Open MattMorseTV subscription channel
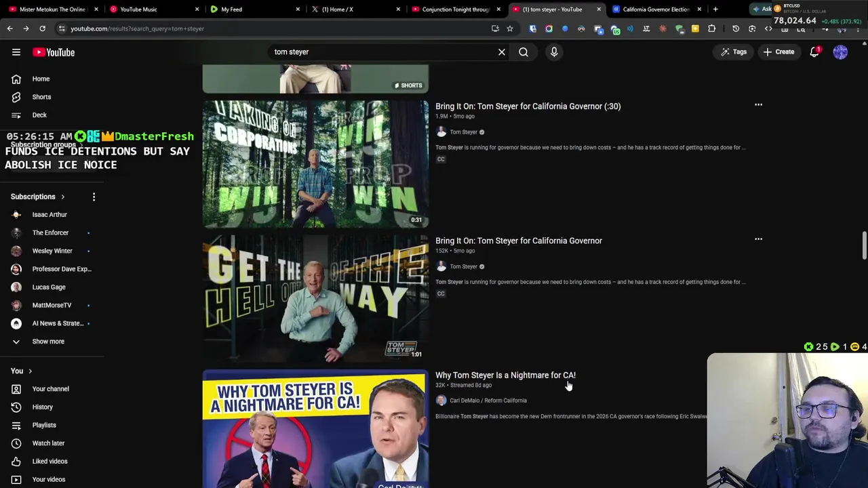The image size is (868, 488). point(52,305)
